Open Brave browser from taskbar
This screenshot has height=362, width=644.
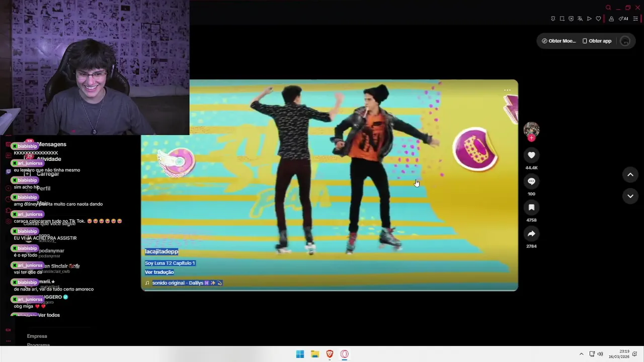click(330, 354)
